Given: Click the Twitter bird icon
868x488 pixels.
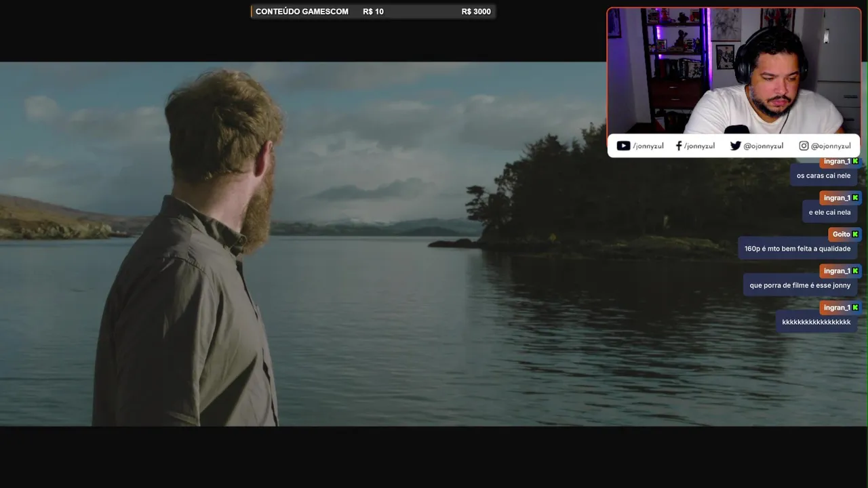Looking at the screenshot, I should pos(735,146).
